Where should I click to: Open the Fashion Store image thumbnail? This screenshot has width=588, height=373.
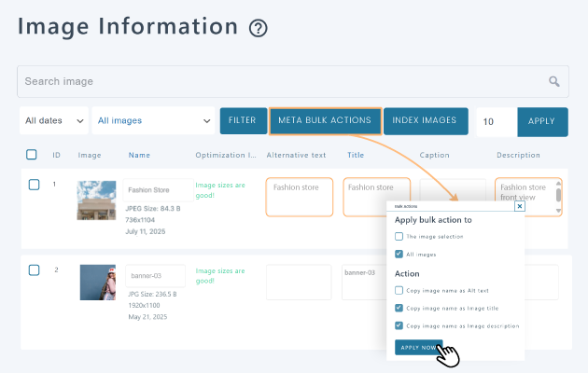(x=97, y=200)
